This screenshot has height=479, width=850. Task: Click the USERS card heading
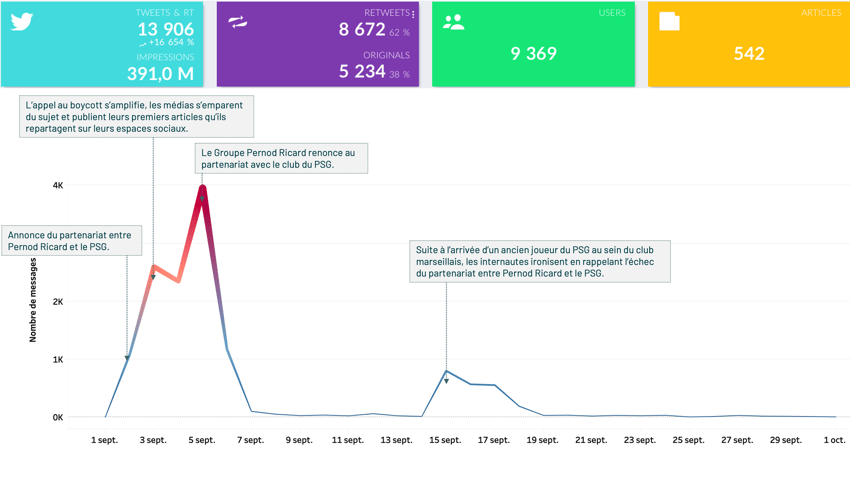point(612,12)
